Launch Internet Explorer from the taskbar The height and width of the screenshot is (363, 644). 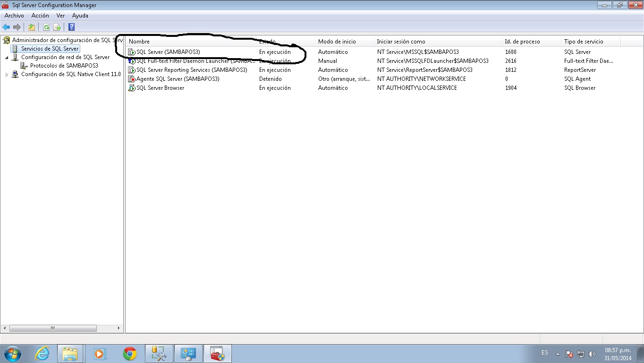42,354
